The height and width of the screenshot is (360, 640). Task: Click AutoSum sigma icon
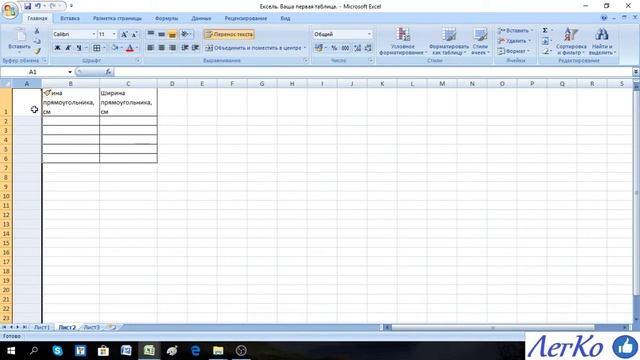pos(545,30)
